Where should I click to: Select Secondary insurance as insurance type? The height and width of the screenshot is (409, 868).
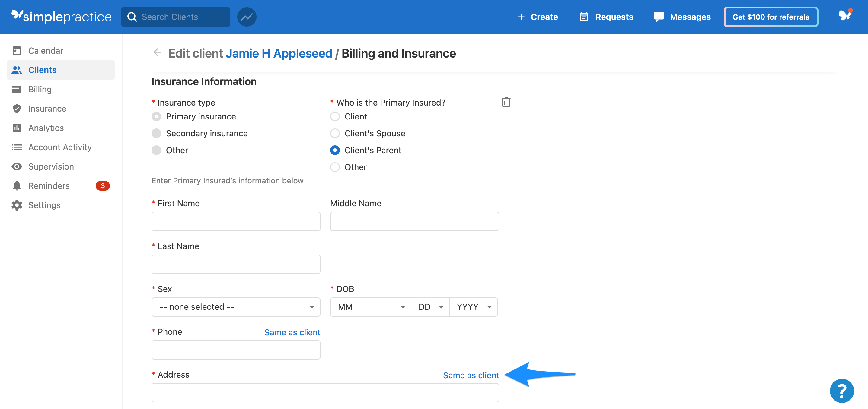click(156, 133)
